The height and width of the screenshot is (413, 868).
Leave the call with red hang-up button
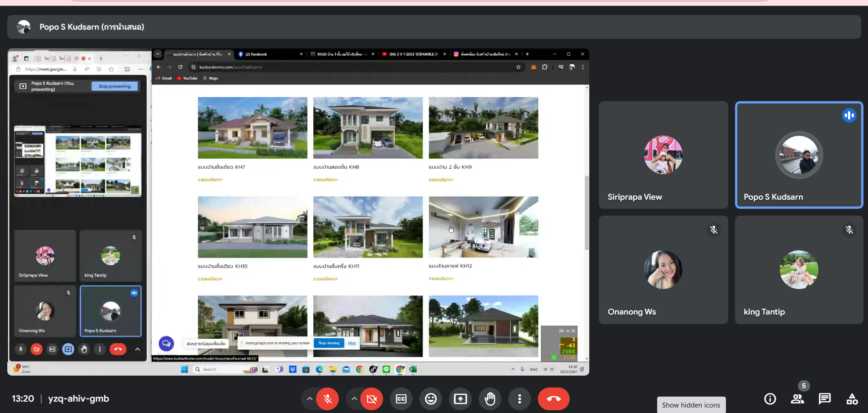tap(553, 399)
